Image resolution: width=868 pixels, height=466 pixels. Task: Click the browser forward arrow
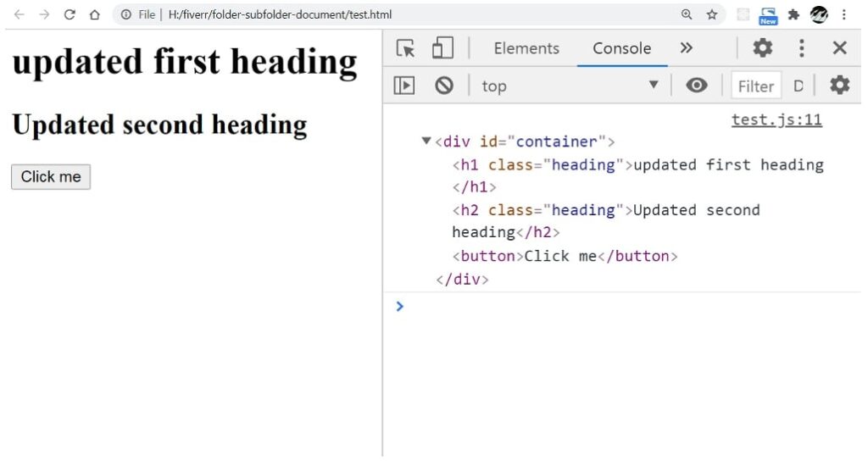click(44, 14)
